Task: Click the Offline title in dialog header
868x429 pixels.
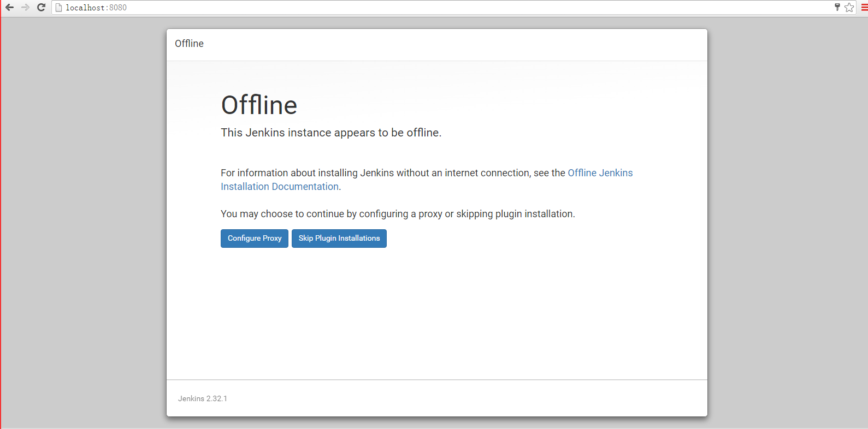Action: 189,44
